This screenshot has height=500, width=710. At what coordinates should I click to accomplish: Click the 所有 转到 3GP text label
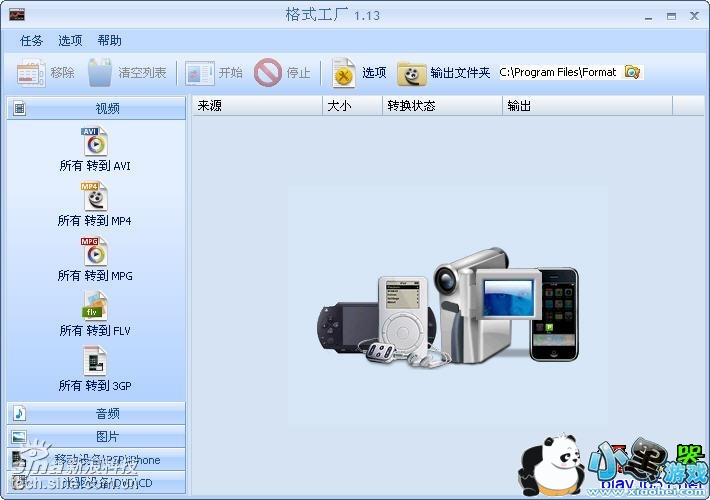click(x=95, y=386)
